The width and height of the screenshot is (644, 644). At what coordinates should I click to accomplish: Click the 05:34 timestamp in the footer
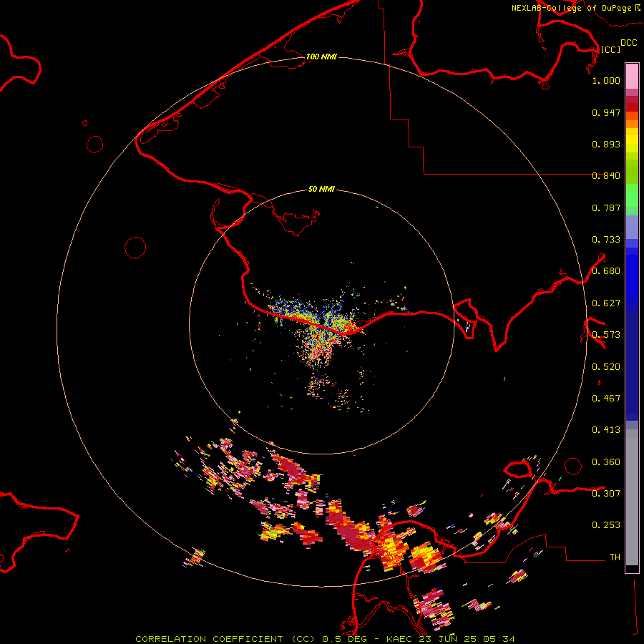(499, 639)
